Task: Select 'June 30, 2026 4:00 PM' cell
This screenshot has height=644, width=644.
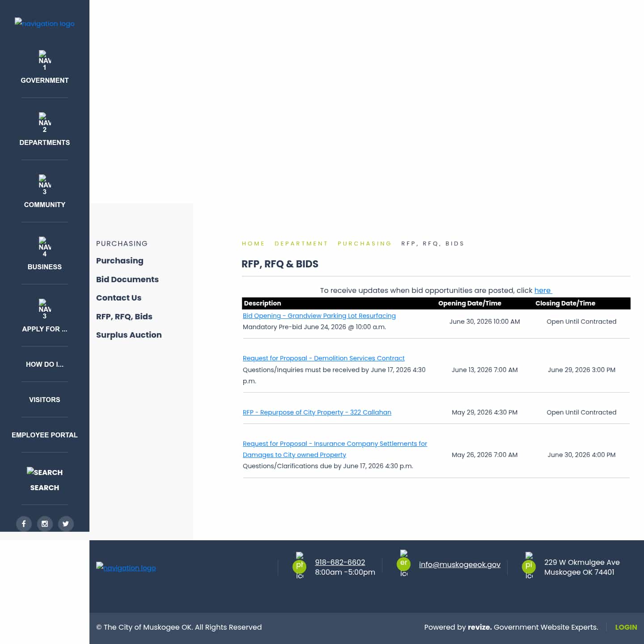Action: (x=581, y=455)
